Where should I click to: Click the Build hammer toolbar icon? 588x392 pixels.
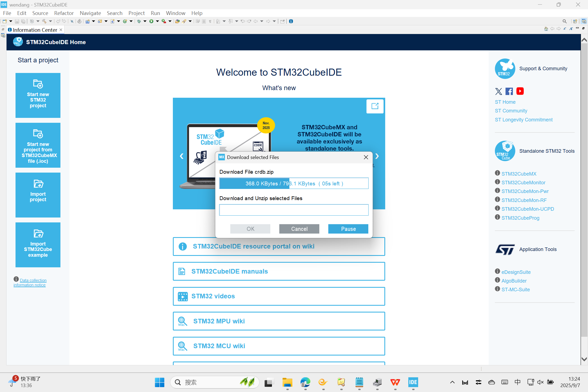coord(44,21)
